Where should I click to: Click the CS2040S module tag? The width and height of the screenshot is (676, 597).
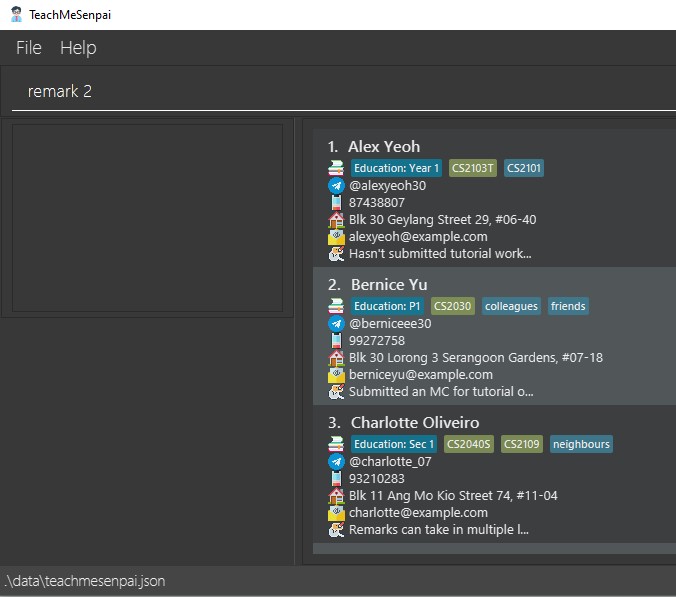(468, 444)
